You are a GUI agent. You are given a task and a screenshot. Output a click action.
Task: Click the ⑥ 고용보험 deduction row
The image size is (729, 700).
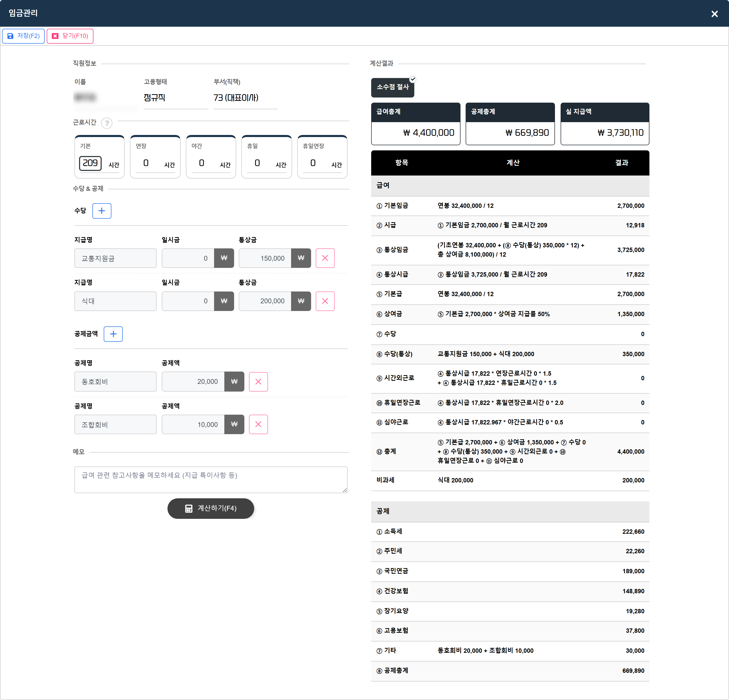510,631
